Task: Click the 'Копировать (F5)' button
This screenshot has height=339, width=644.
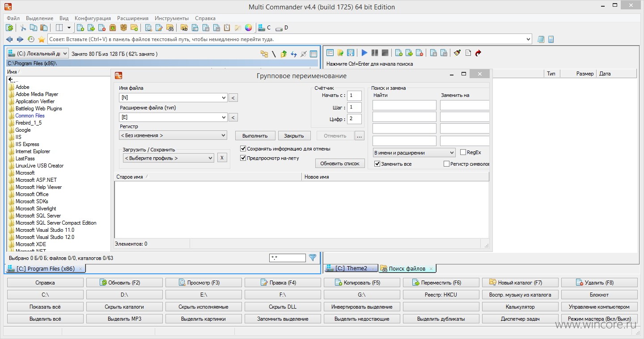Action: click(x=362, y=283)
